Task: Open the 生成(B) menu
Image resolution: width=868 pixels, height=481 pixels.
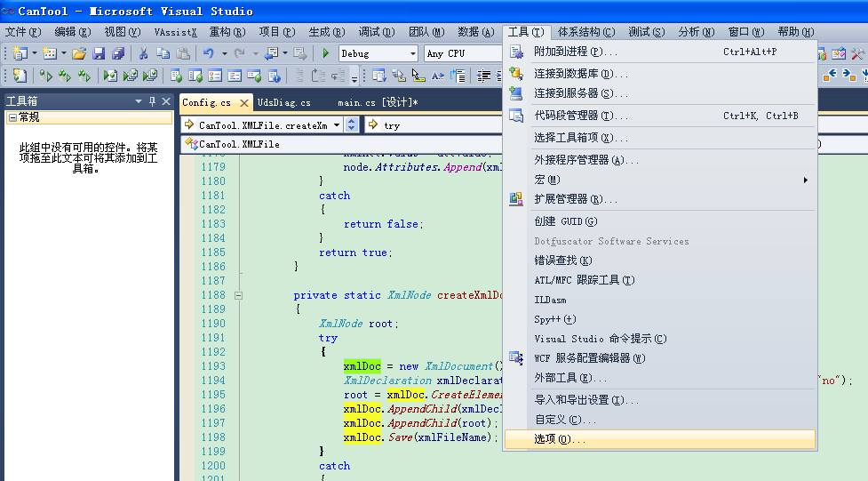Action: [x=327, y=32]
